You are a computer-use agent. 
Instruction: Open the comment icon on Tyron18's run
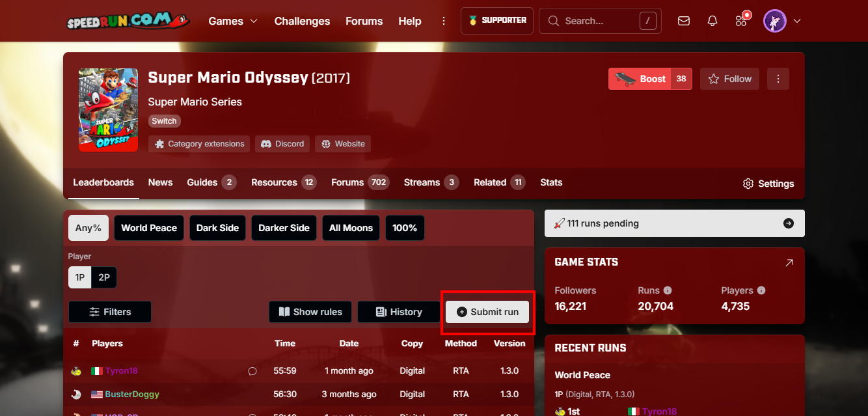click(252, 371)
